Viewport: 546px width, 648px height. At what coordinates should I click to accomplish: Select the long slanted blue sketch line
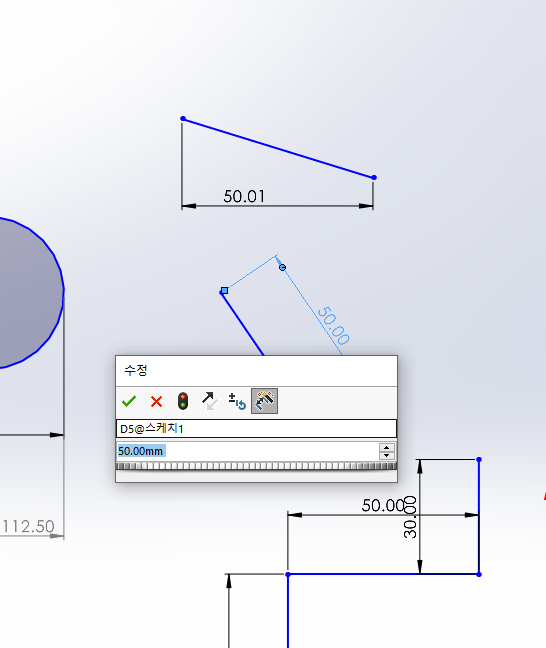pyautogui.click(x=278, y=148)
